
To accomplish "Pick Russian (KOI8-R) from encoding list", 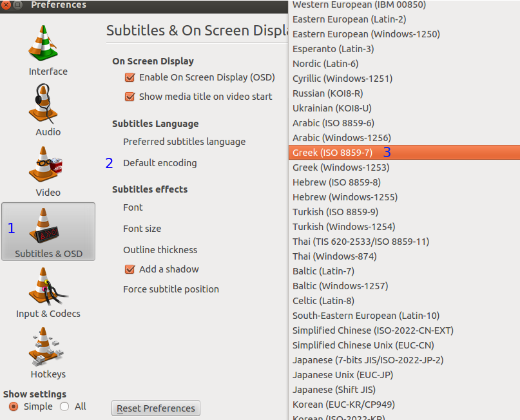I will 327,93.
